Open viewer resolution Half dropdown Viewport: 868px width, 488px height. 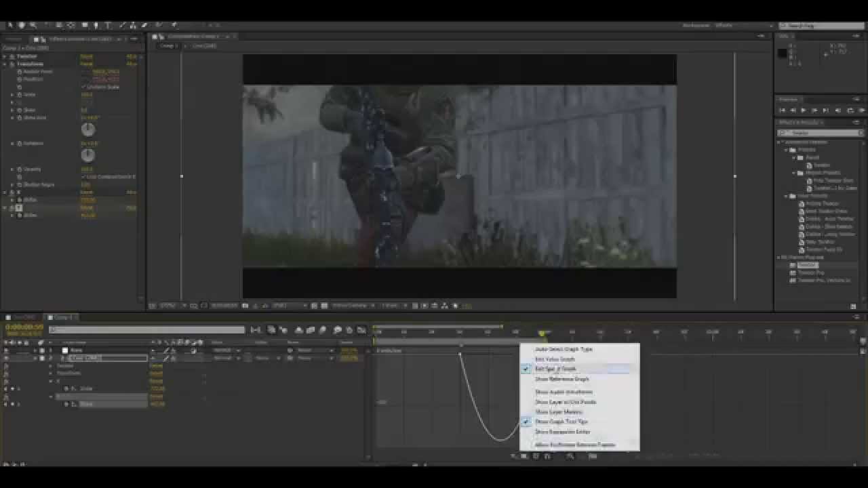(289, 306)
